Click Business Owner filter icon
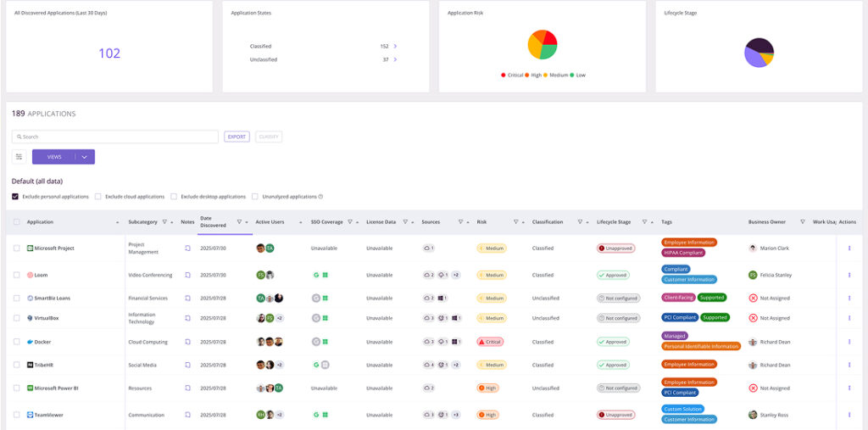The image size is (868, 430). point(803,221)
